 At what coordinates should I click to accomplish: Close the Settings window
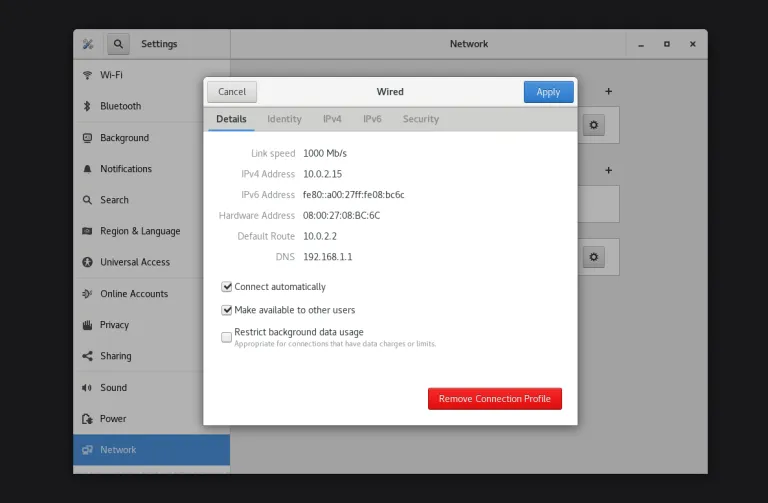[693, 44]
